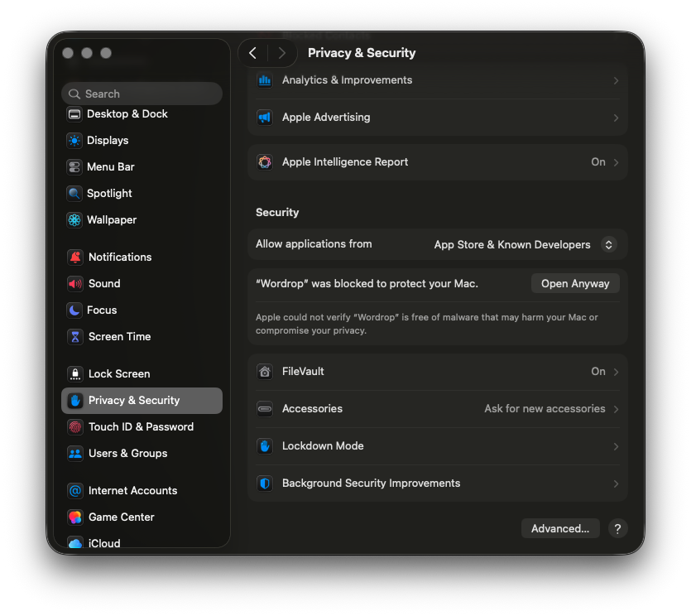
Task: Open Lock Screen in the sidebar
Action: [142, 374]
